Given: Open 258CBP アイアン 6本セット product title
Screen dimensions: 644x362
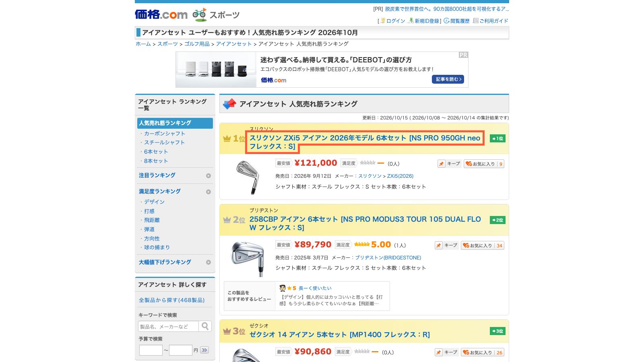Looking at the screenshot, I should click(365, 223).
